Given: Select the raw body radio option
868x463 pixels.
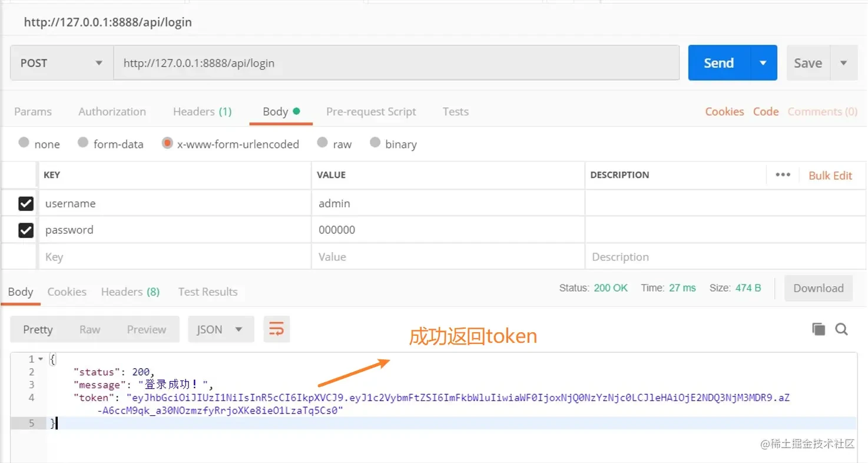Looking at the screenshot, I should 322,143.
